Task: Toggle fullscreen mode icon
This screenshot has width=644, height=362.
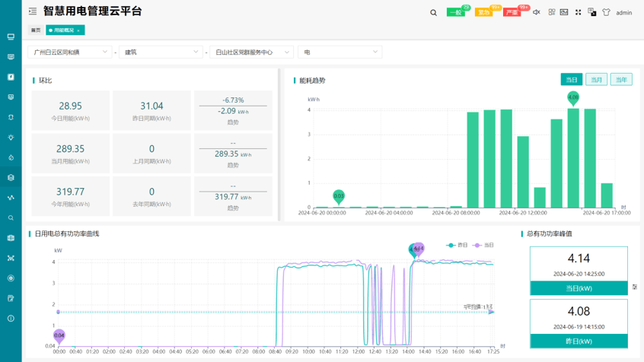Action: point(578,12)
